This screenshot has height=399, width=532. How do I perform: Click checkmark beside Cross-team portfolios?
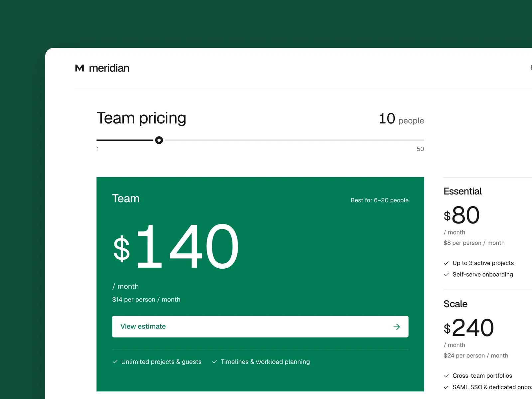tap(446, 376)
